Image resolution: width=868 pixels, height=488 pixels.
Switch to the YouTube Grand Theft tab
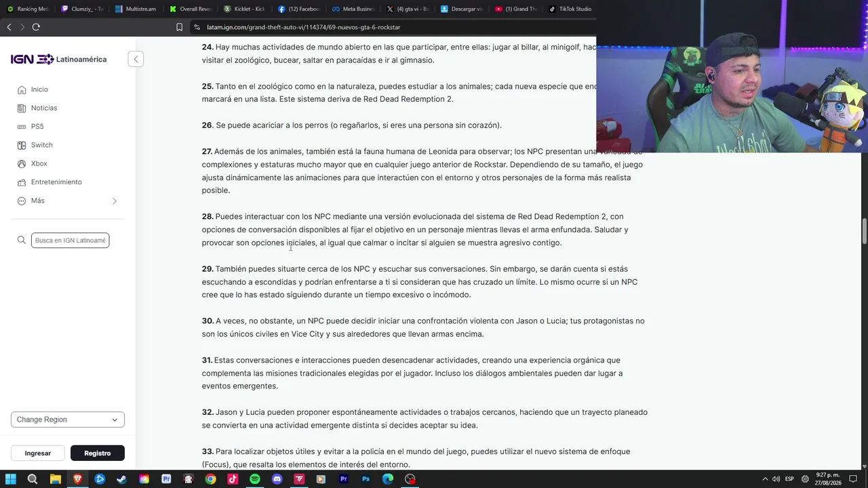516,9
